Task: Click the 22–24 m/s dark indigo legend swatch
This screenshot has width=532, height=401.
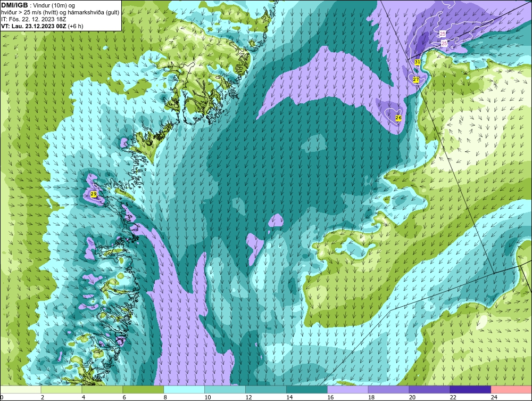Action: click(x=471, y=389)
